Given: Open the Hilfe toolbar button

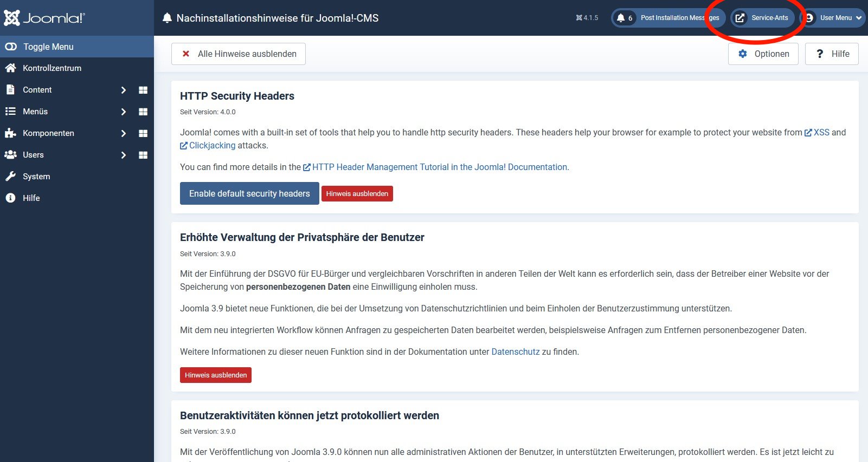Looking at the screenshot, I should (832, 54).
